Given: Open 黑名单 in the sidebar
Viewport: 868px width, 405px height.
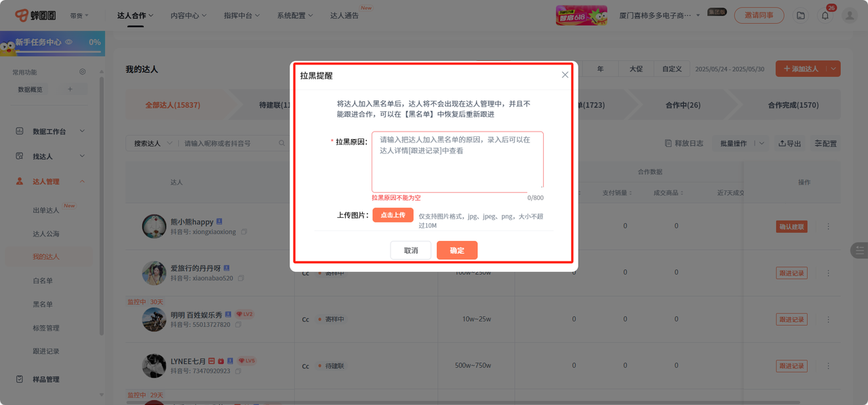Looking at the screenshot, I should click(43, 305).
